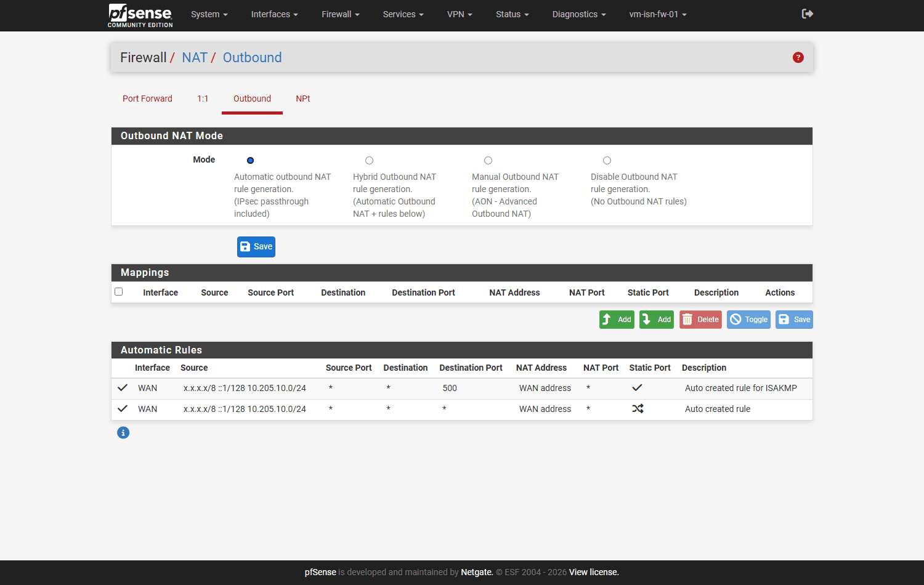This screenshot has height=585, width=924.
Task: Switch to the Port Forward tab
Action: [x=147, y=99]
